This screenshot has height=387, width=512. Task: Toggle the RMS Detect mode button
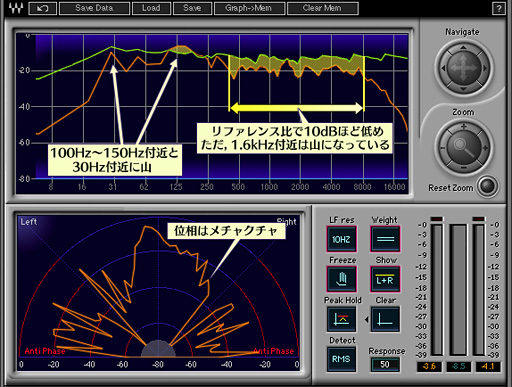341,359
